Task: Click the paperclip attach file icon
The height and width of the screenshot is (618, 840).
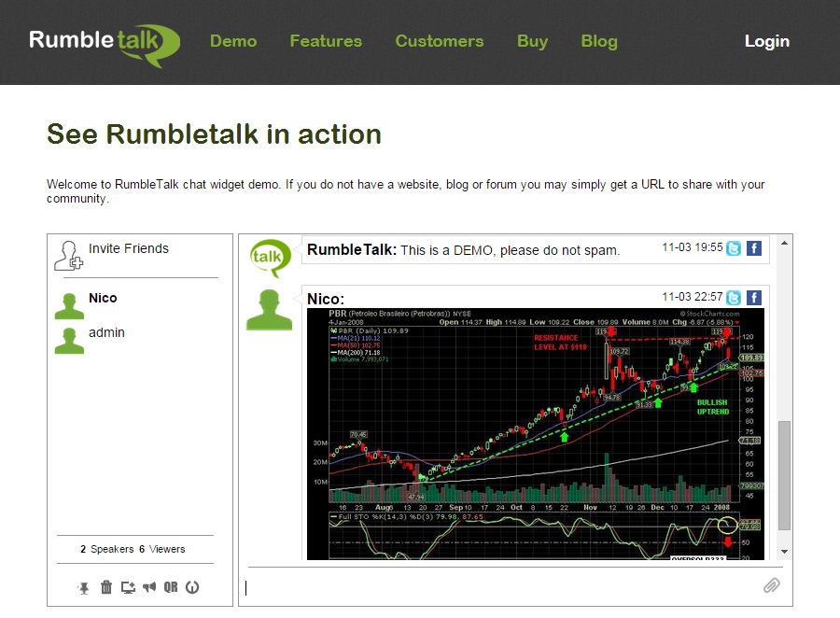Action: pos(772,585)
